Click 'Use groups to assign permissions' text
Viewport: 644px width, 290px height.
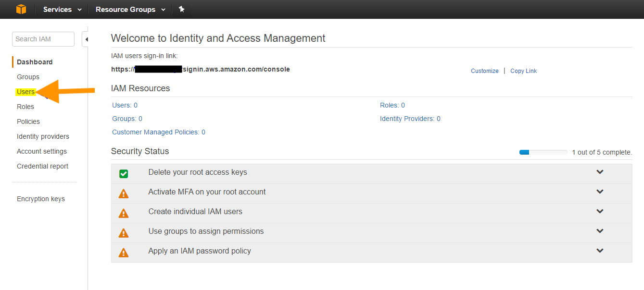[x=206, y=231]
